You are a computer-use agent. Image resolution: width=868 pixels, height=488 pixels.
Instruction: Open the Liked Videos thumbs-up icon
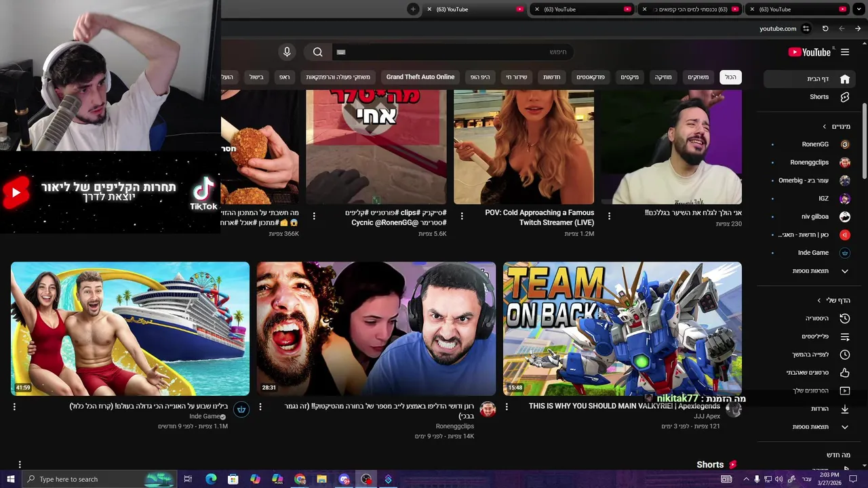coord(845,373)
